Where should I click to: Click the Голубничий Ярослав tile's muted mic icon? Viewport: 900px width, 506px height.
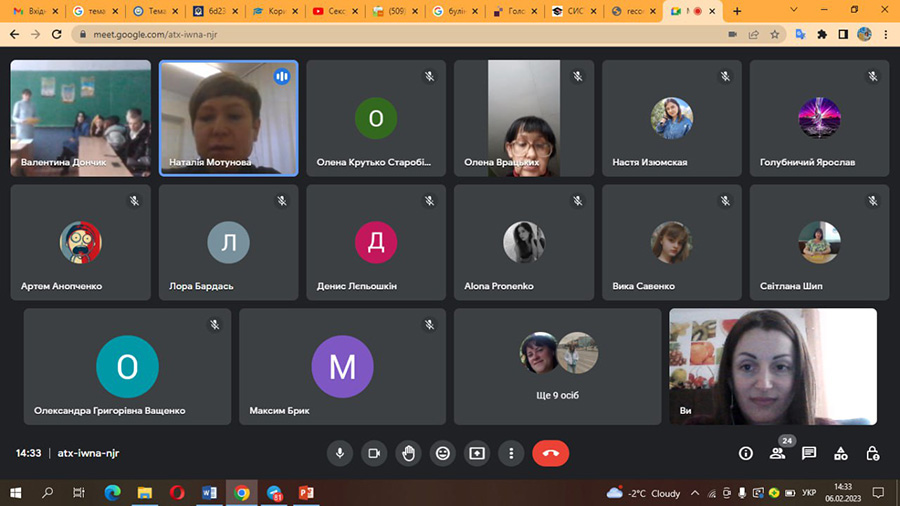[872, 76]
